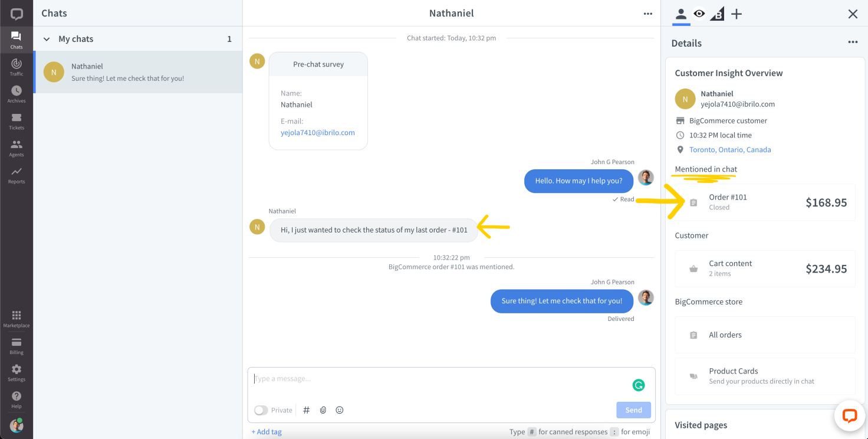Open the LiveChat widget bubble

click(849, 415)
